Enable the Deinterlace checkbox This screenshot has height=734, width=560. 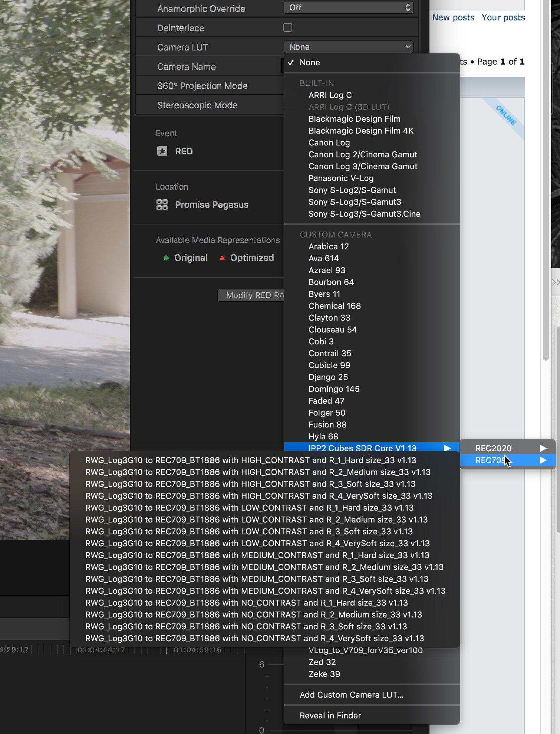coord(288,28)
